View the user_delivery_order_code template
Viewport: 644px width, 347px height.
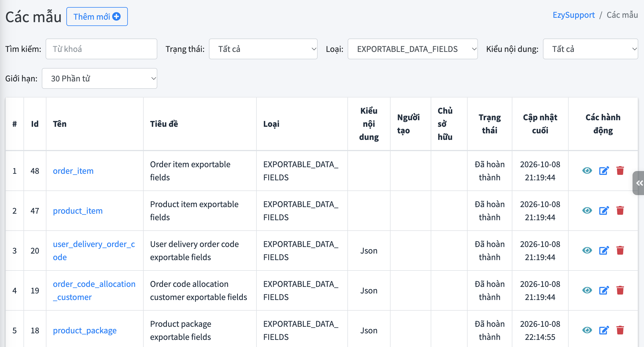point(587,251)
